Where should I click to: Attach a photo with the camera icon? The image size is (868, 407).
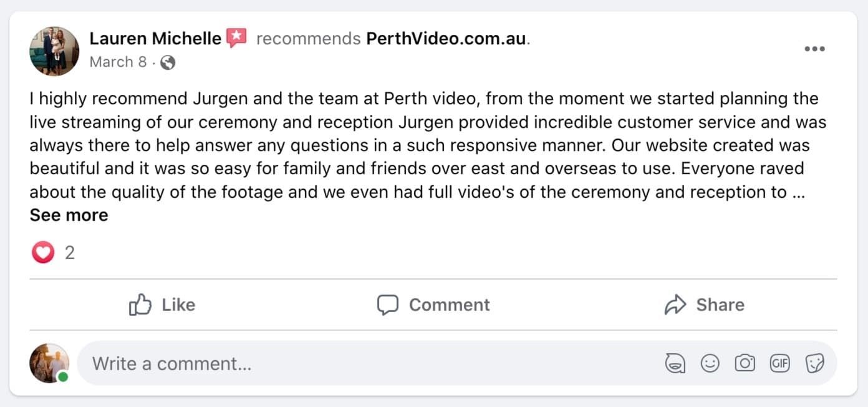point(745,363)
